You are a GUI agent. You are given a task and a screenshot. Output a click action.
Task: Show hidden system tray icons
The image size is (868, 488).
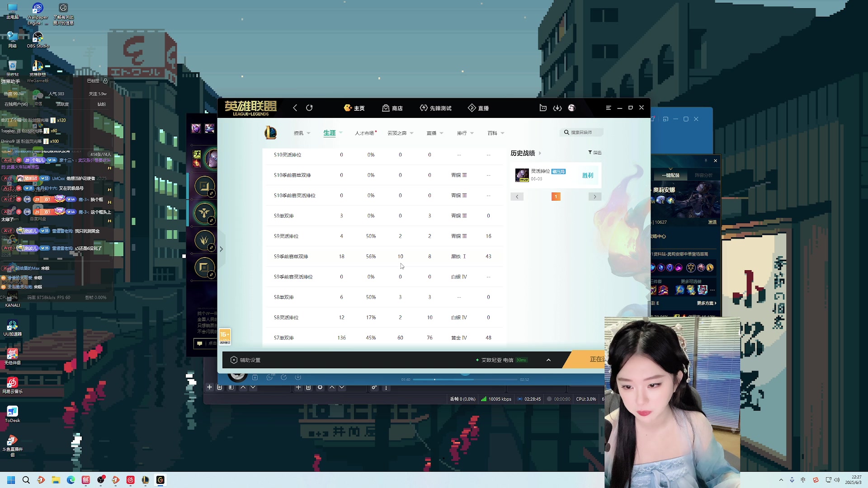(x=781, y=480)
